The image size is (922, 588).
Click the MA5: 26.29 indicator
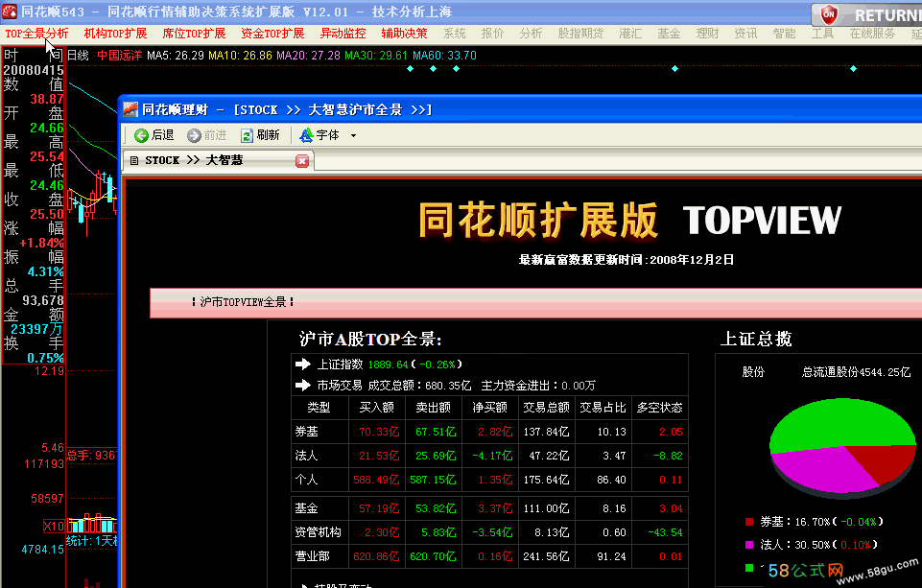click(176, 56)
